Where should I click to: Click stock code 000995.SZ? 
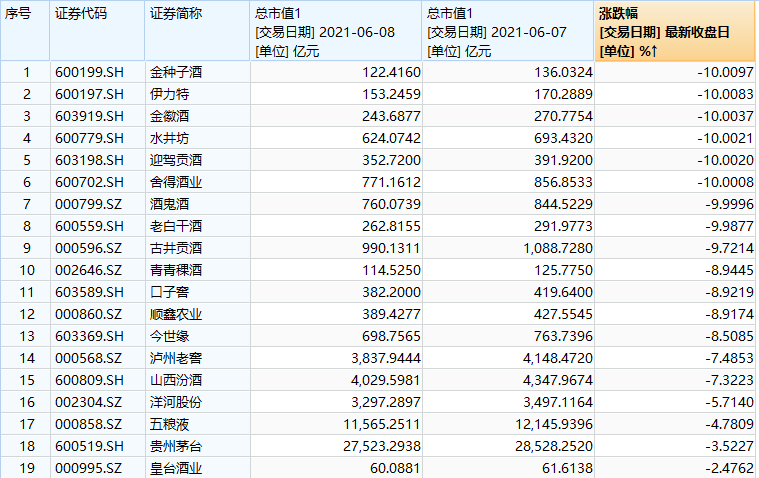pos(89,468)
